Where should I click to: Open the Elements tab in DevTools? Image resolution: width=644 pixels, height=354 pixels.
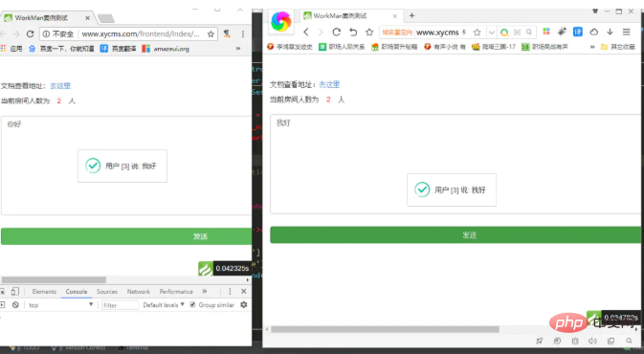[44, 291]
